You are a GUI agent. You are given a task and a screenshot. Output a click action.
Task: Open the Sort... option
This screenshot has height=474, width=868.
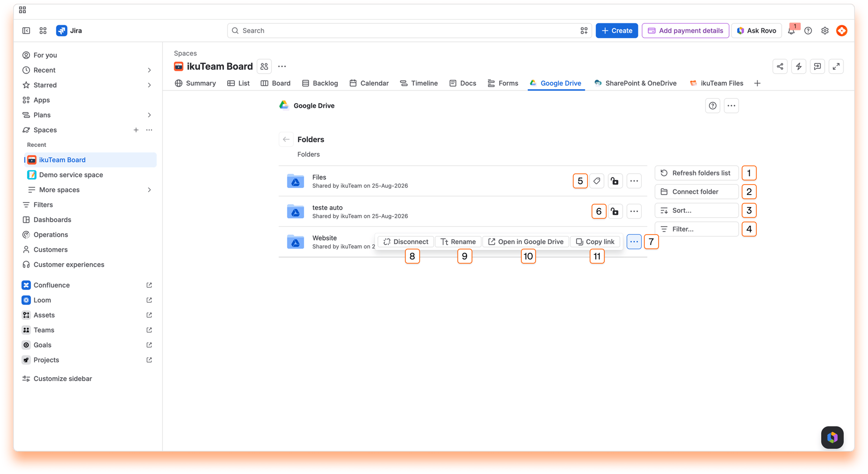[696, 210]
